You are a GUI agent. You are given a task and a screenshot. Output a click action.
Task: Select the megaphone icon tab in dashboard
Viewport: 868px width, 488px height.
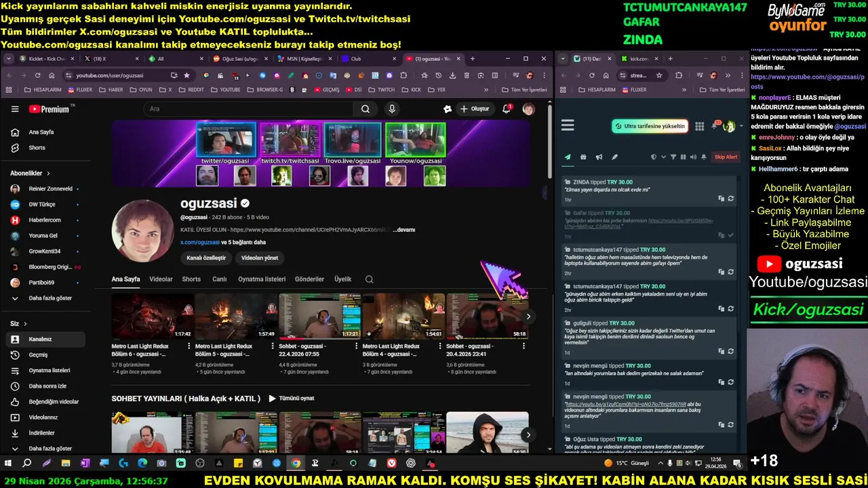pos(599,157)
